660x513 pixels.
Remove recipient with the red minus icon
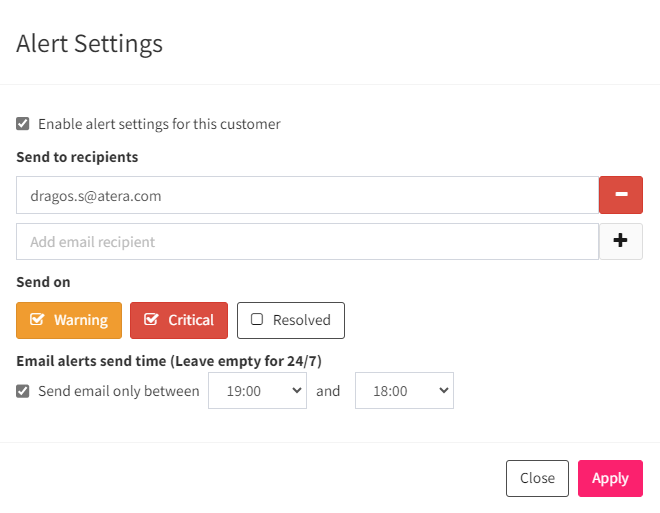click(x=621, y=195)
